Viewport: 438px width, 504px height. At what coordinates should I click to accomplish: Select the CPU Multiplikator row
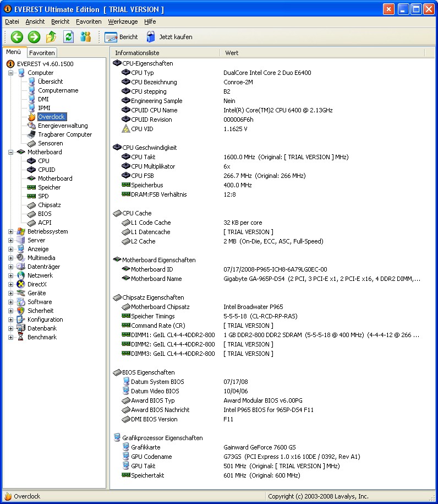272,166
